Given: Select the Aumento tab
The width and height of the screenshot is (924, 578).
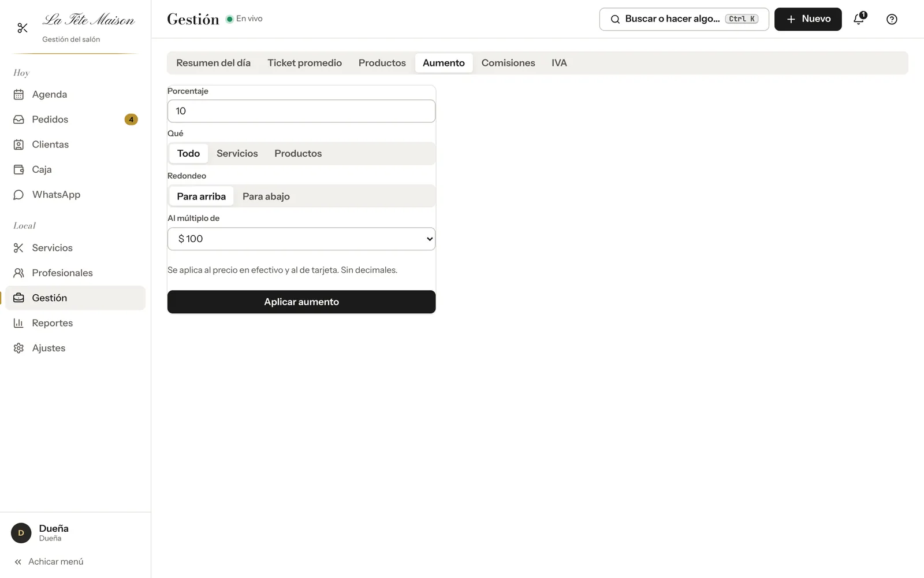Looking at the screenshot, I should click(444, 63).
